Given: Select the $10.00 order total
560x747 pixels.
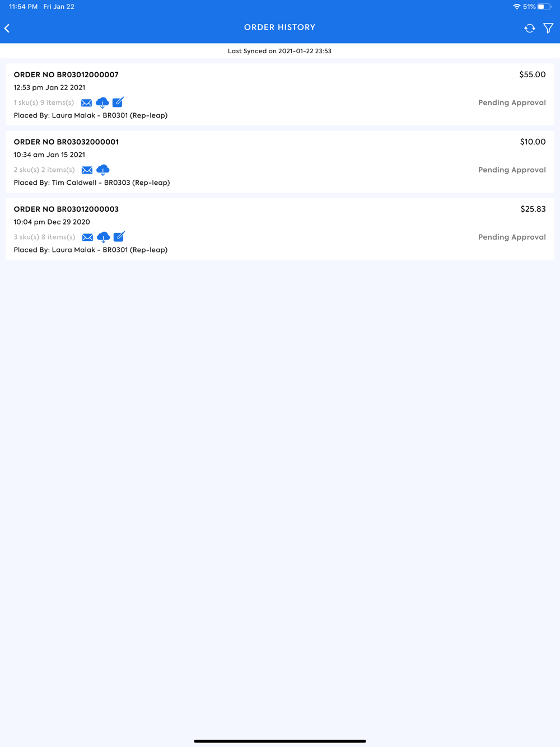Looking at the screenshot, I should tap(533, 142).
